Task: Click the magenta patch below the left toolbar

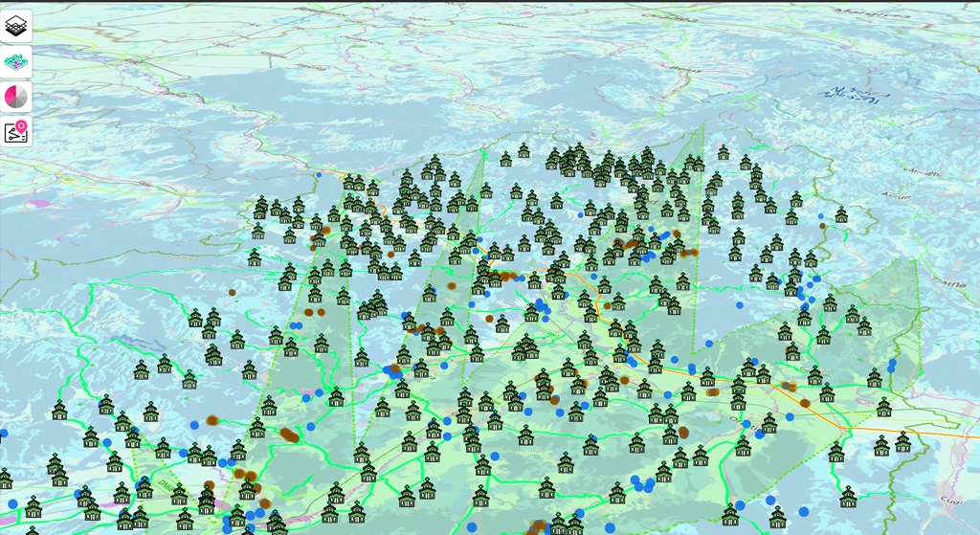Action: tap(40, 203)
